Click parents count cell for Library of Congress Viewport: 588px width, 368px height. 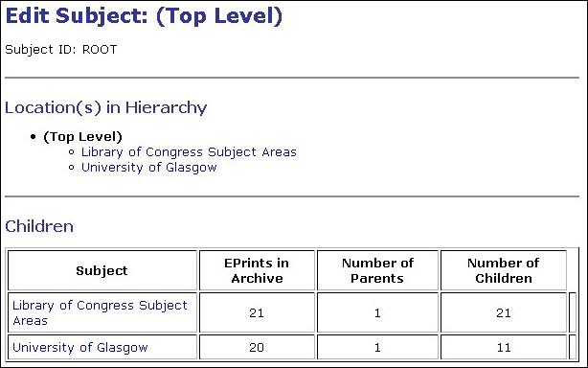377,312
